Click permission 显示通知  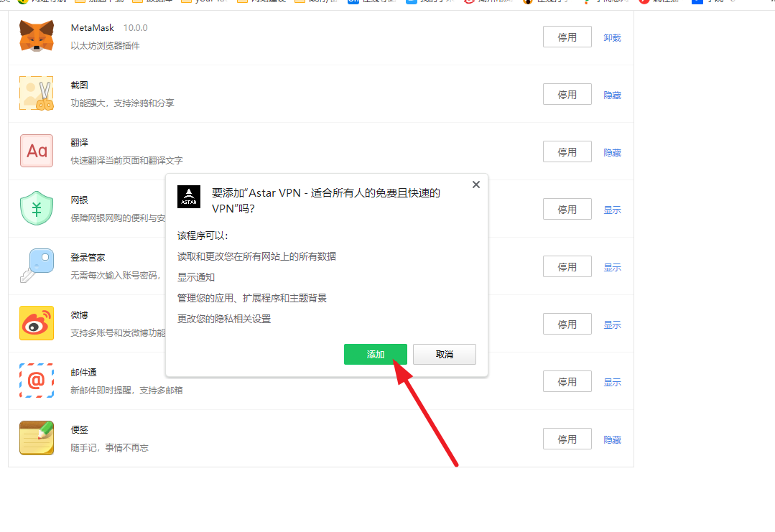(x=196, y=277)
